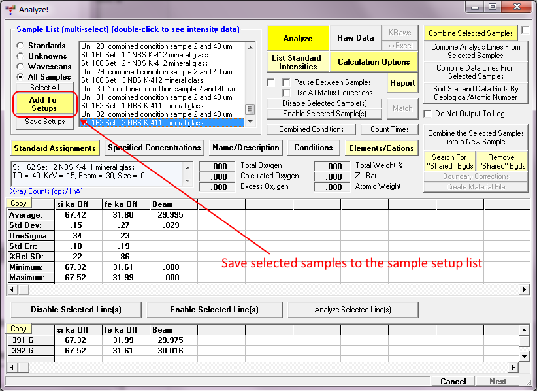Open Calculation Options
The height and width of the screenshot is (392, 537).
[374, 62]
